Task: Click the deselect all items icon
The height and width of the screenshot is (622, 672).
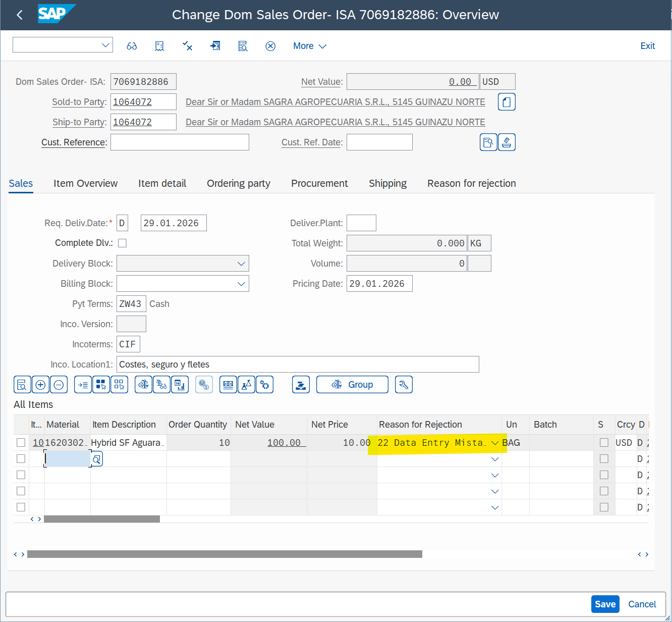Action: pyautogui.click(x=119, y=385)
